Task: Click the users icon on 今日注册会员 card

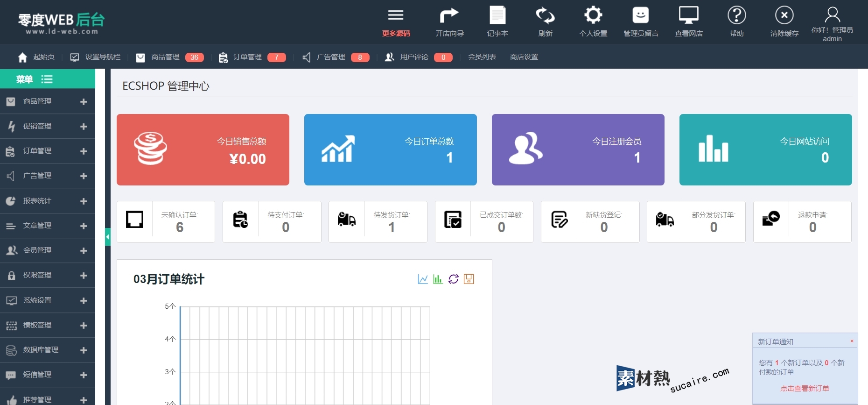Action: tap(526, 148)
